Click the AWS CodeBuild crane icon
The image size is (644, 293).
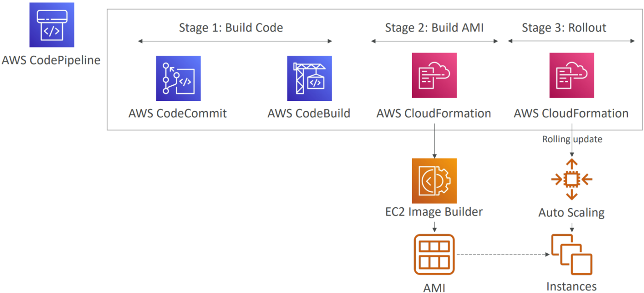309,78
